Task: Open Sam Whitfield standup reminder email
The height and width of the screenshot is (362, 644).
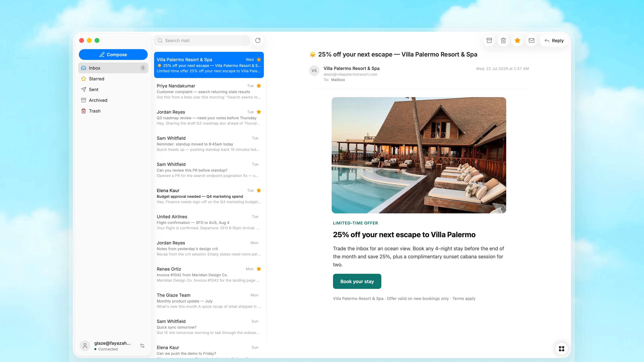Action: click(x=209, y=144)
